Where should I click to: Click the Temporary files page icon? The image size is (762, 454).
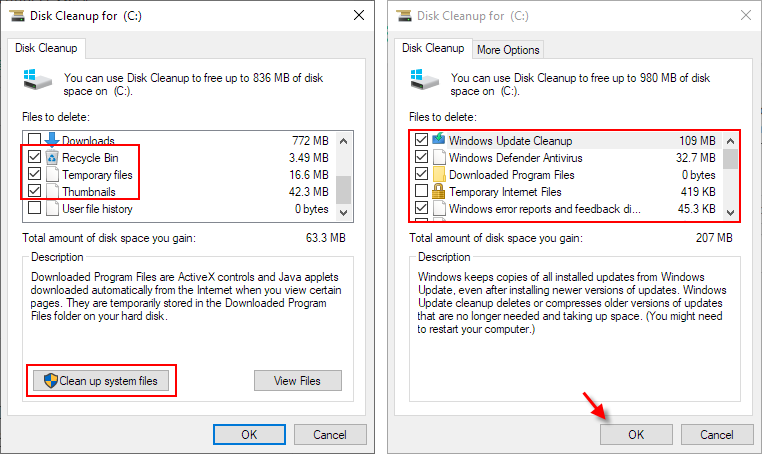(x=52, y=175)
